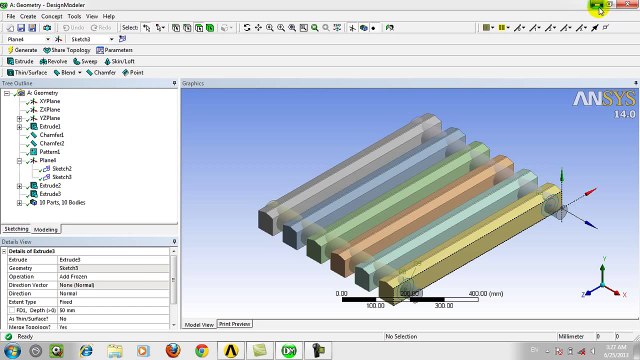Open the File menu
The width and height of the screenshot is (640, 360).
(11, 16)
